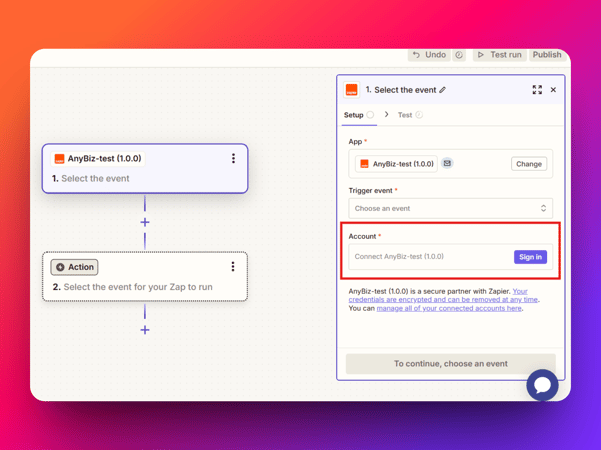Open the Trigger event dropdown
Screen dimensions: 601x450
(x=450, y=209)
